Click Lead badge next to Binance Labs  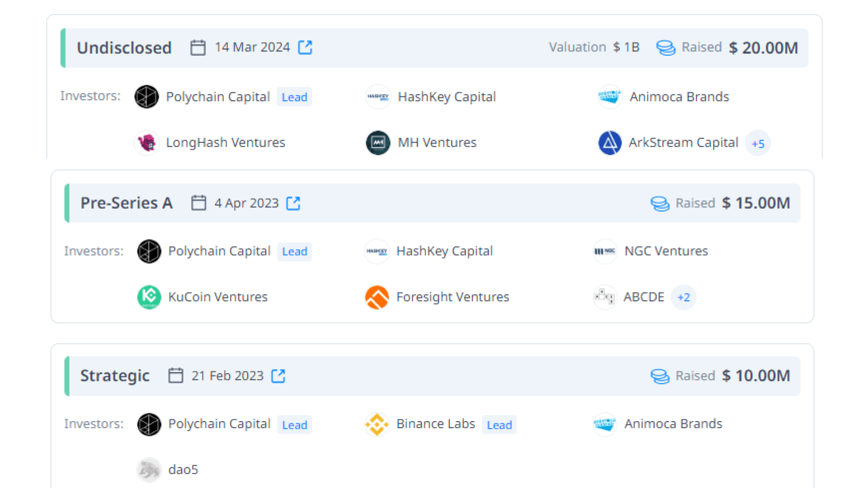[x=499, y=425]
